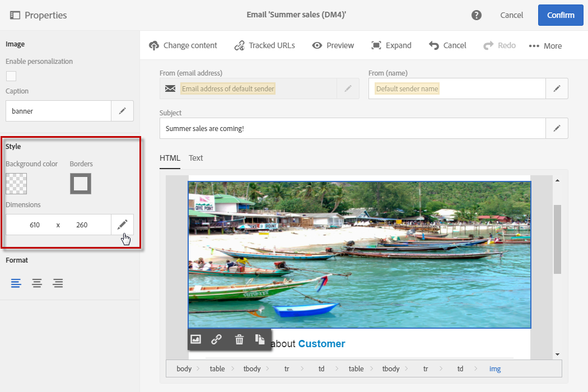
Task: Enable personalization checkbox
Action: coord(11,76)
